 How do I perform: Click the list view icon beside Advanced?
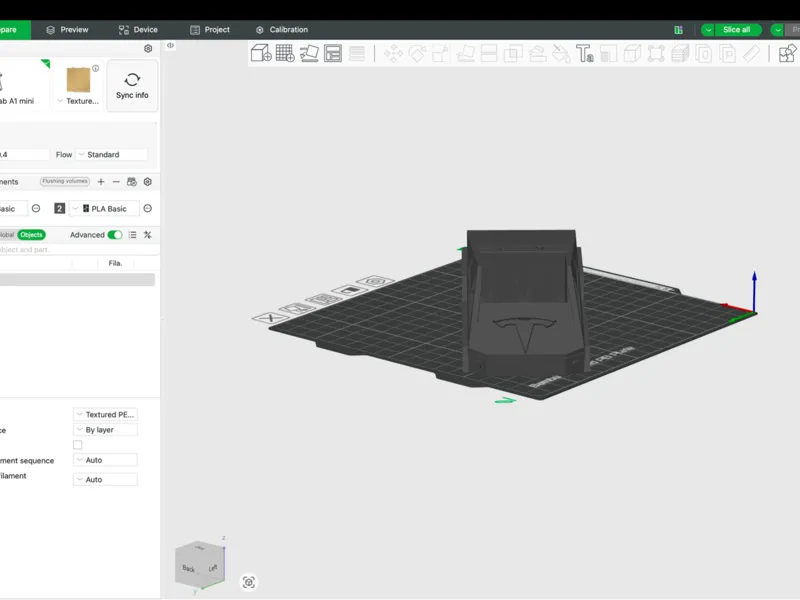pyautogui.click(x=132, y=235)
